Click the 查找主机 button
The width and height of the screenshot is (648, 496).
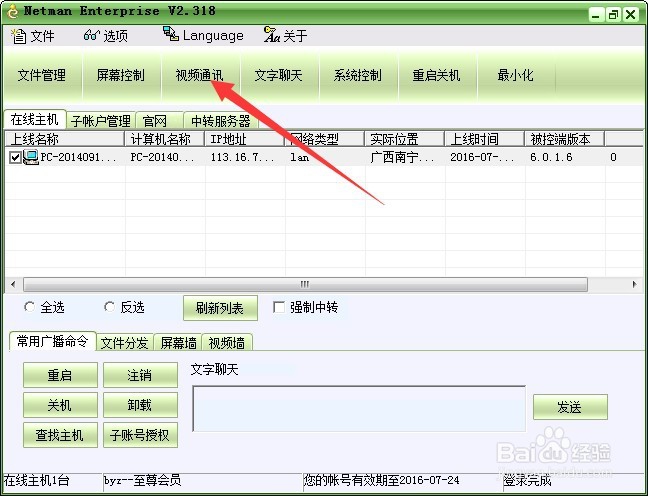[x=60, y=435]
